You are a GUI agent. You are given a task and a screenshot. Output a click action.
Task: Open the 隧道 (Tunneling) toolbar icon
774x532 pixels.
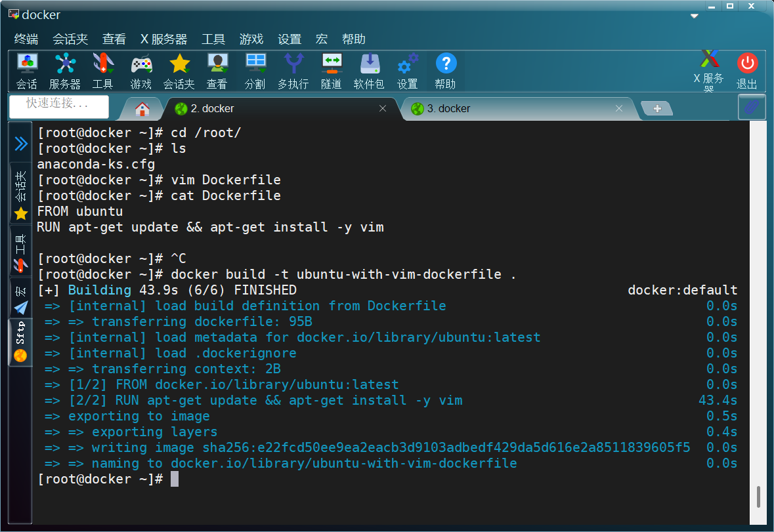pyautogui.click(x=332, y=71)
